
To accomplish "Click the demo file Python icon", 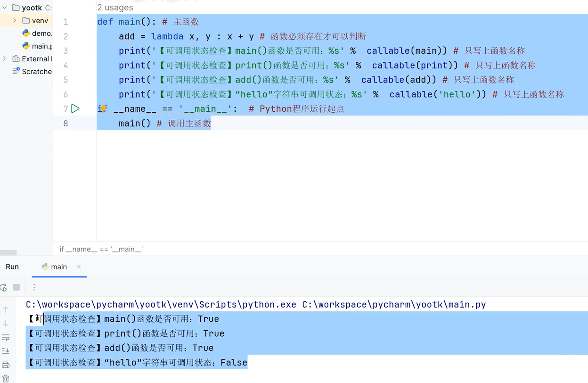I will click(x=26, y=33).
